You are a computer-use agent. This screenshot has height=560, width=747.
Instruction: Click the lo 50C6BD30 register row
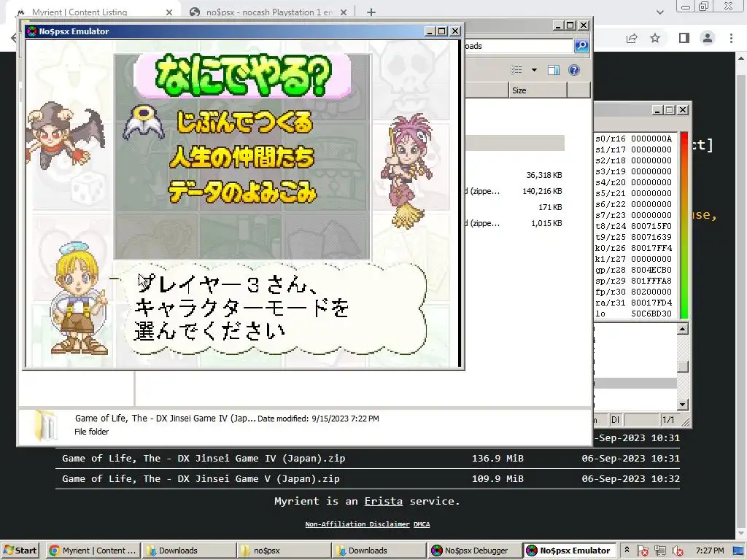coord(634,314)
